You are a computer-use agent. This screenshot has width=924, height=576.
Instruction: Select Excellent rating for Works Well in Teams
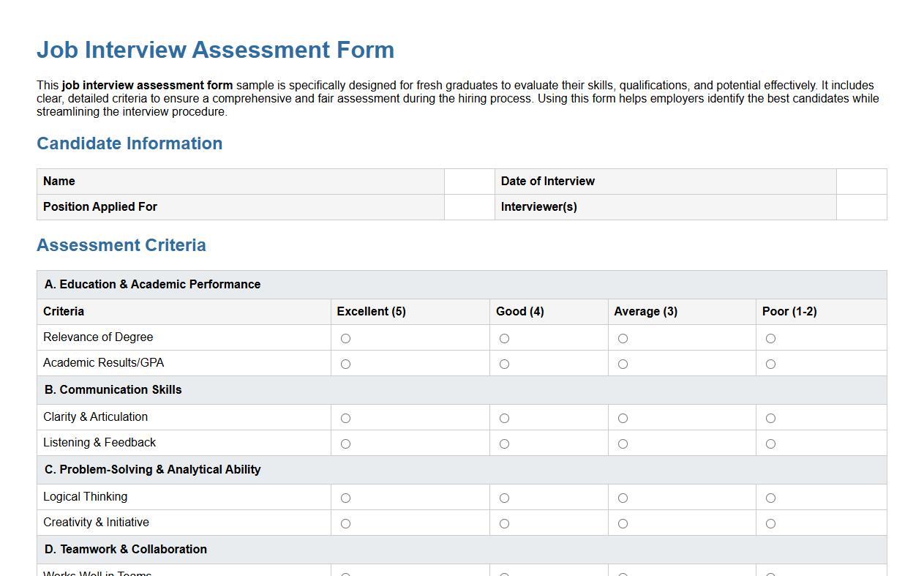click(x=345, y=574)
